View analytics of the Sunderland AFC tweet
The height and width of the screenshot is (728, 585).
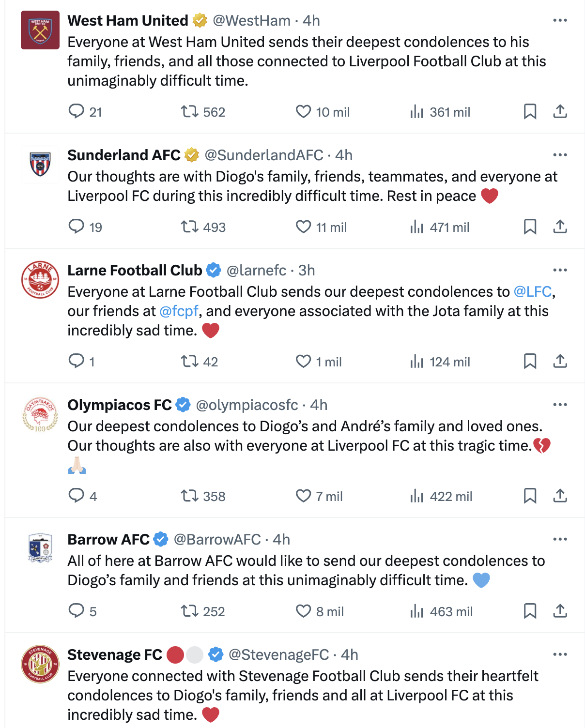coord(416,227)
